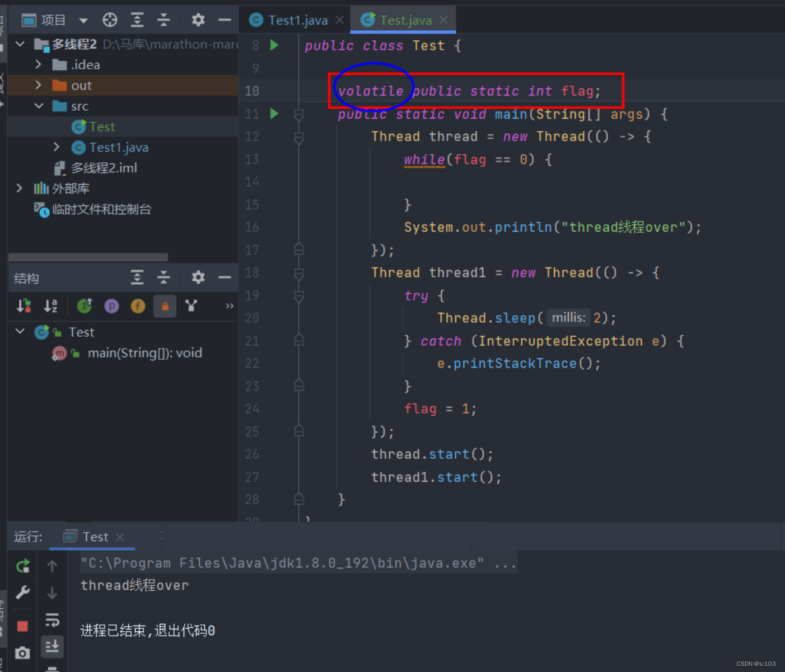The width and height of the screenshot is (785, 672).
Task: Click down arrow in run toolbar
Action: (52, 593)
